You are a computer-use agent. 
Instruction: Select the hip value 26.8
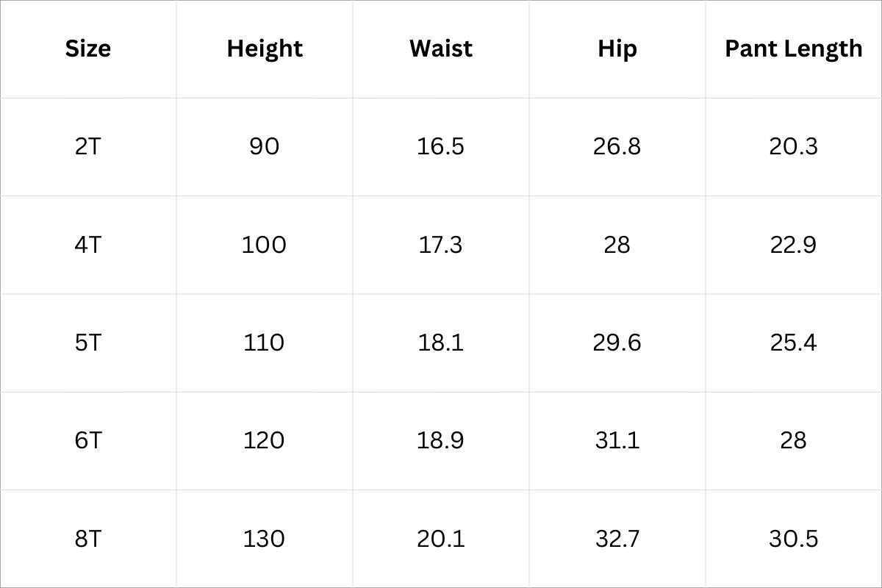(x=617, y=146)
